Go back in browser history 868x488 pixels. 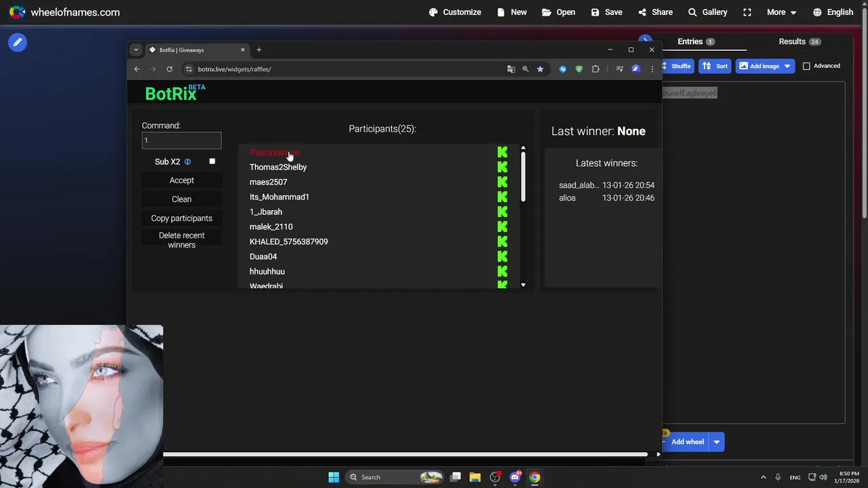pos(137,69)
